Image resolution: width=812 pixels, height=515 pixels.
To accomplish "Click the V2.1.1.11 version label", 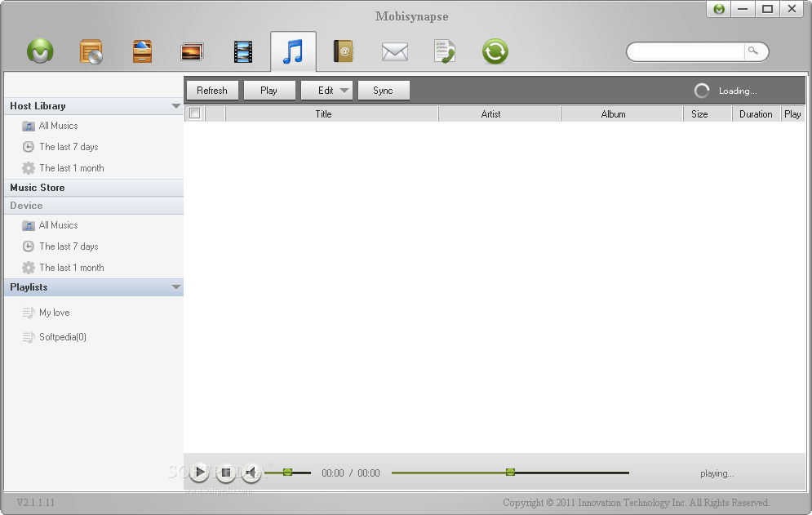I will click(35, 503).
